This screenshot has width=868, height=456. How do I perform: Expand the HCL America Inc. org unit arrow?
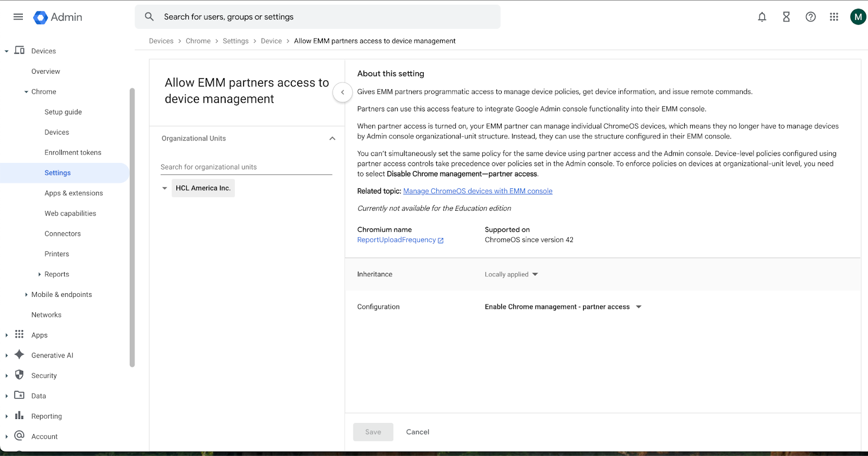point(164,188)
